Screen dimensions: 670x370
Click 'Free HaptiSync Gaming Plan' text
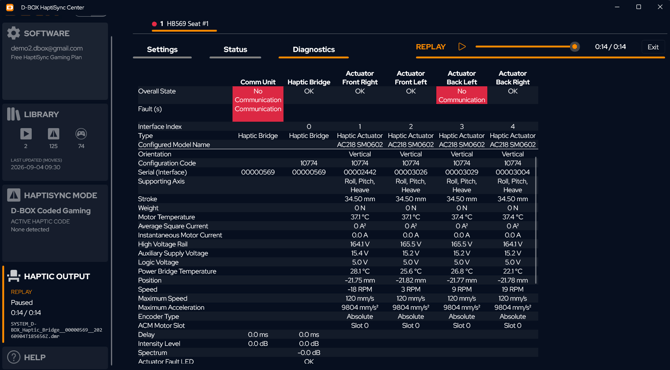click(x=46, y=57)
